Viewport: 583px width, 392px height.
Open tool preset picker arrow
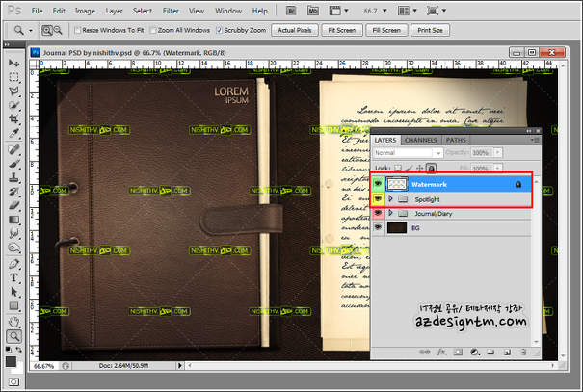[x=31, y=30]
